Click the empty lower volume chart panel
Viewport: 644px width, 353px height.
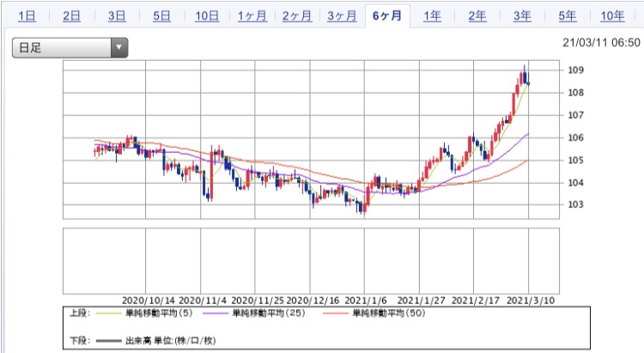click(311, 261)
